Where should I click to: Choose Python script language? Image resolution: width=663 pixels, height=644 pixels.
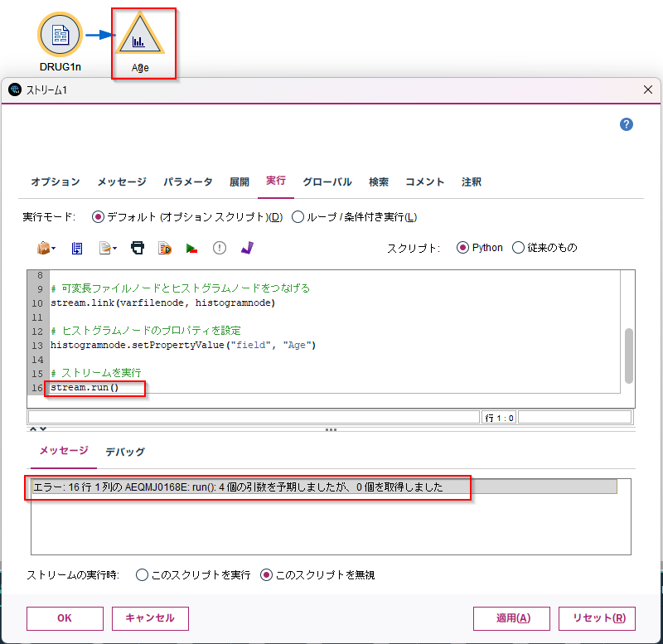coord(462,248)
